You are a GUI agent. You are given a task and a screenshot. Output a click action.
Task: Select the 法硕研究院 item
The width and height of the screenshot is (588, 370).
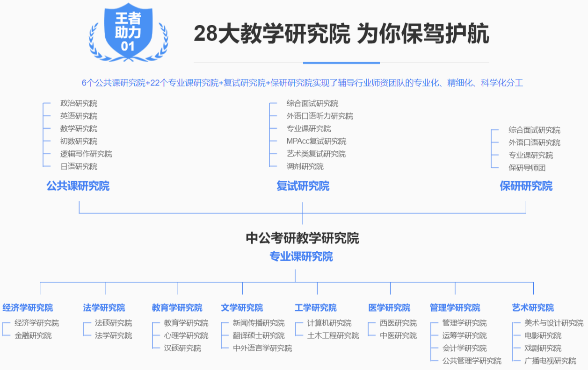point(113,323)
